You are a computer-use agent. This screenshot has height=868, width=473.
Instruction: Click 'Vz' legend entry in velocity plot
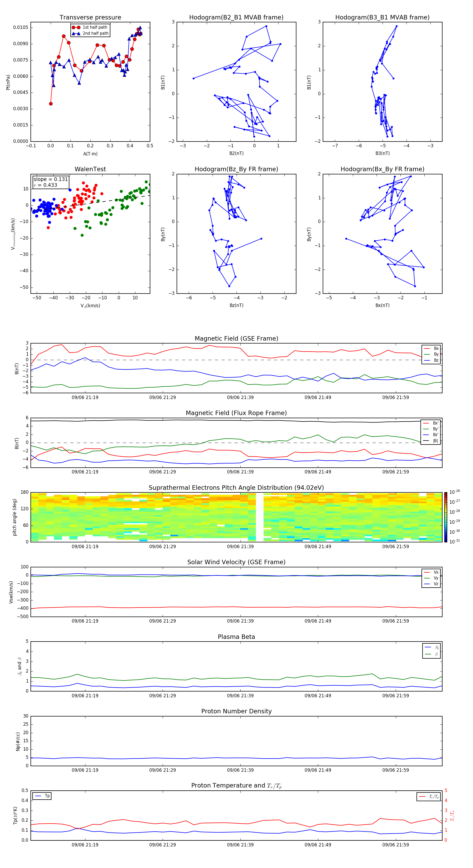tap(431, 584)
